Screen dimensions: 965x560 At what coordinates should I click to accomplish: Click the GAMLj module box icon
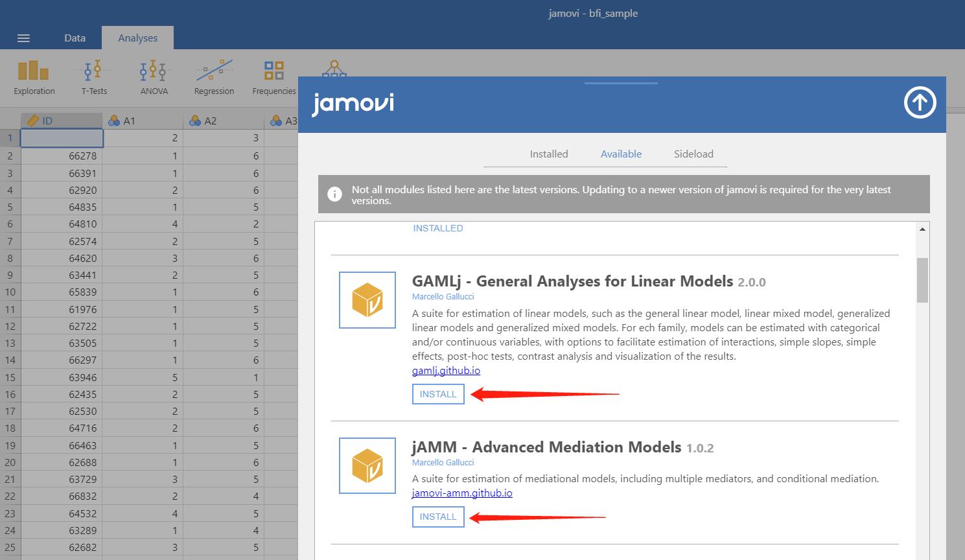[367, 300]
